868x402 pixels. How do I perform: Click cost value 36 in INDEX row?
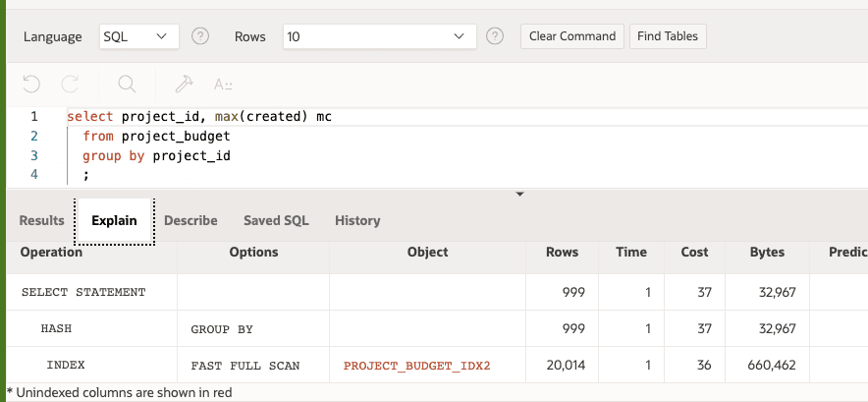click(x=704, y=366)
